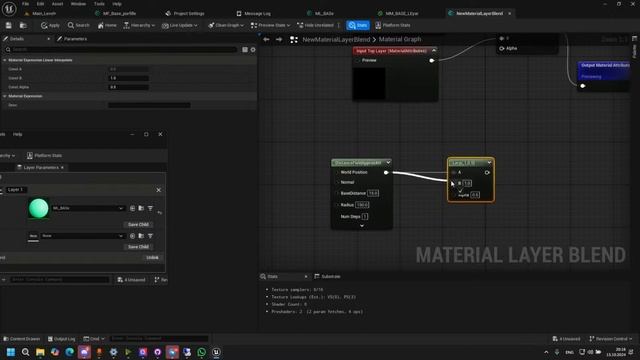Click Search in the material toolbar
The image size is (640, 360).
tap(78, 25)
